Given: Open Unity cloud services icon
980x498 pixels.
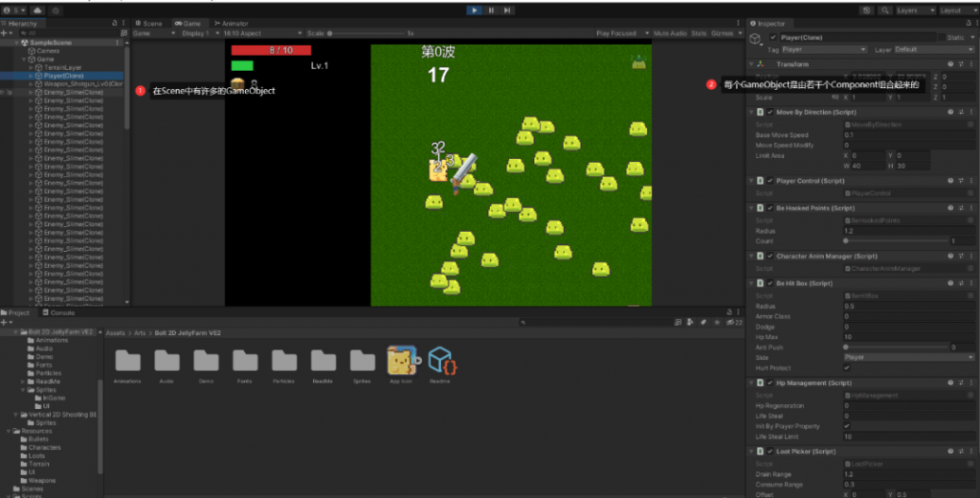Looking at the screenshot, I should (37, 11).
